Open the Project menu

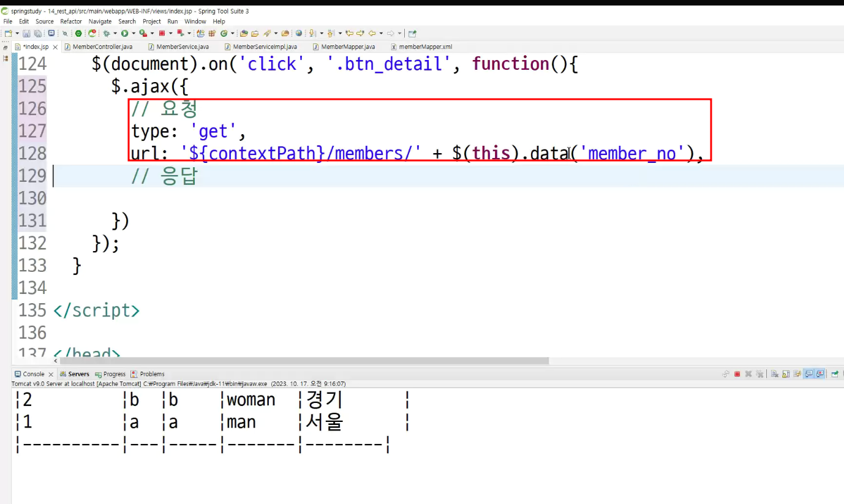click(x=152, y=21)
